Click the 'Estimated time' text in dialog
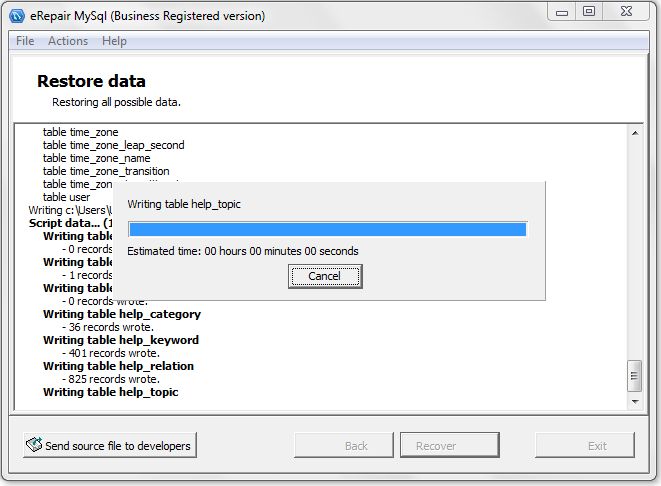Viewport: 661px width, 486px height. point(243,251)
